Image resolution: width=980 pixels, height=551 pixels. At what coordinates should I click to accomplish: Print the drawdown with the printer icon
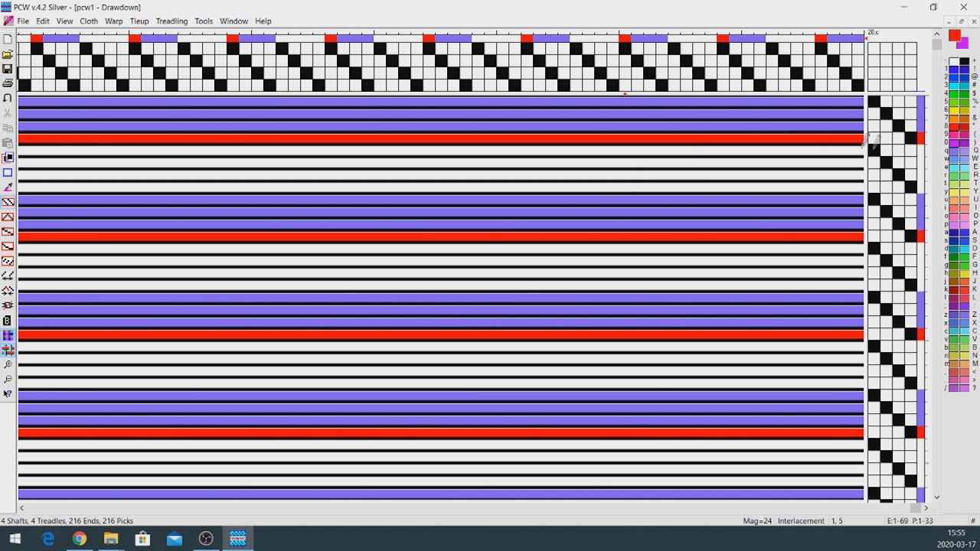point(8,83)
